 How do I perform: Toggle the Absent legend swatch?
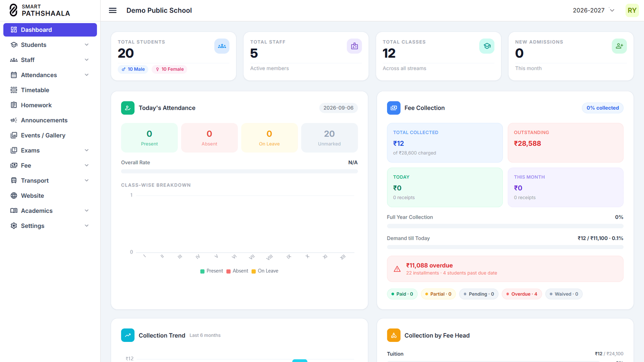[x=229, y=271]
